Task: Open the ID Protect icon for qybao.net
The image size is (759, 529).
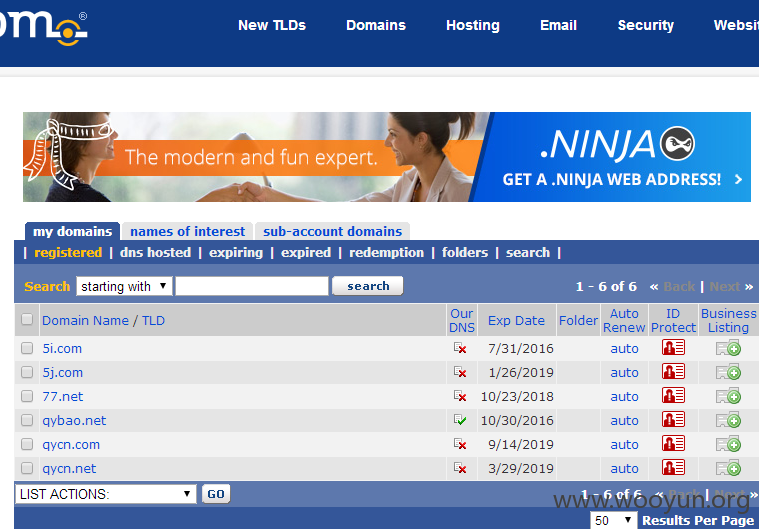Action: click(x=673, y=420)
